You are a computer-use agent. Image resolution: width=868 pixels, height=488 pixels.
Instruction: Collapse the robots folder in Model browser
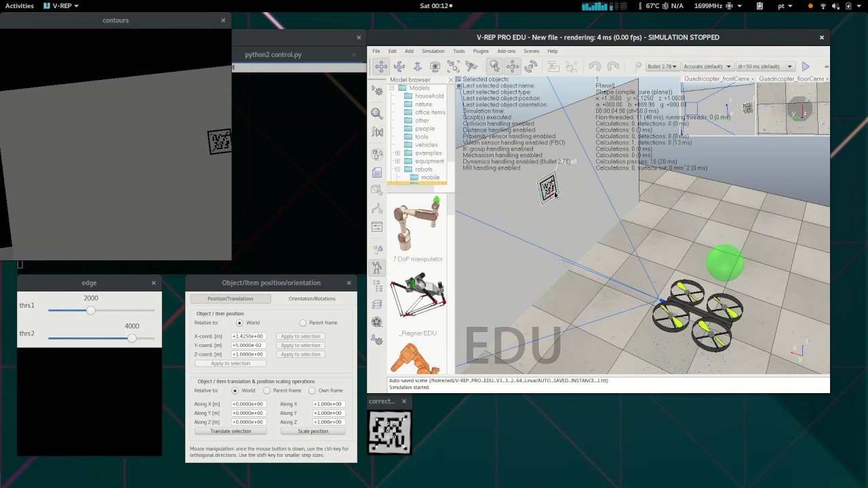coord(397,169)
